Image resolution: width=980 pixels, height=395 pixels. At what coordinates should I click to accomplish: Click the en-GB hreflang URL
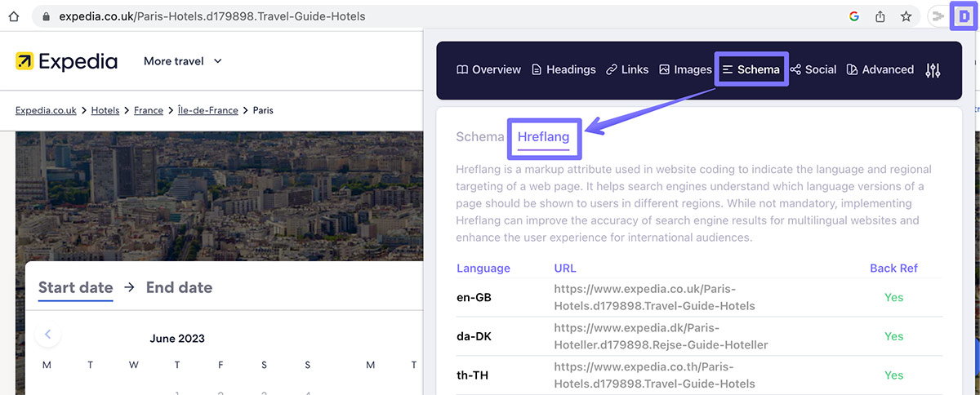[655, 298]
